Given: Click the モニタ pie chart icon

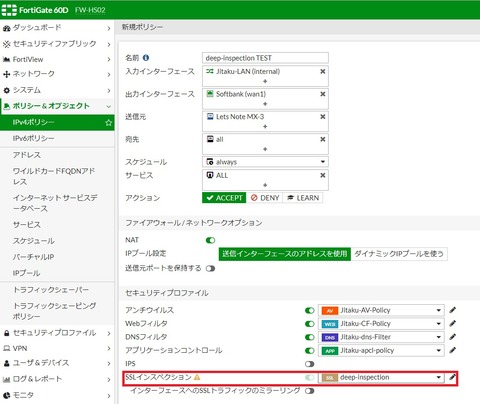Looking at the screenshot, I should [x=6, y=395].
